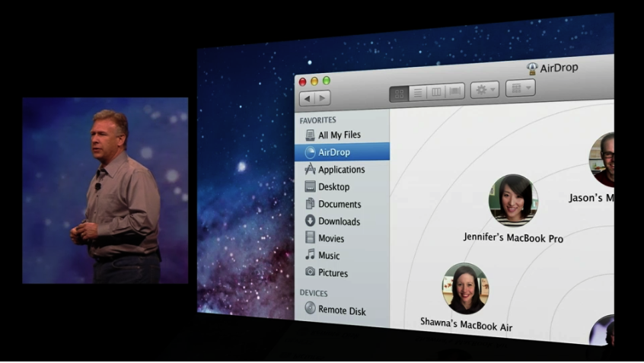
Task: Click the Downloads arrow icon
Action: pos(310,221)
